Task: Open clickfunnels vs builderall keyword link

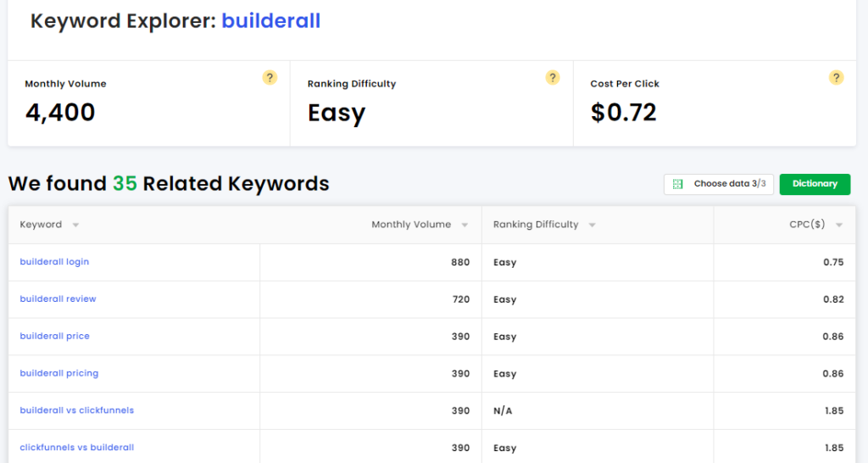Action: [x=77, y=448]
